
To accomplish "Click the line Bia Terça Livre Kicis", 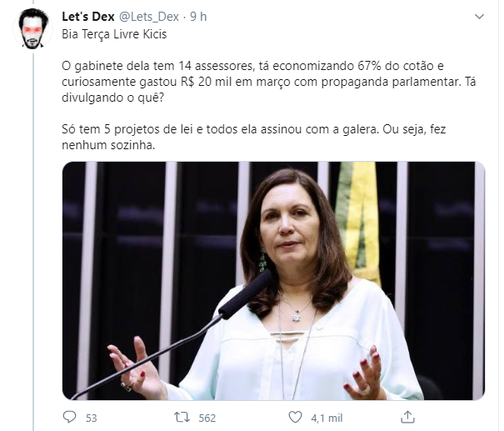I will (114, 34).
